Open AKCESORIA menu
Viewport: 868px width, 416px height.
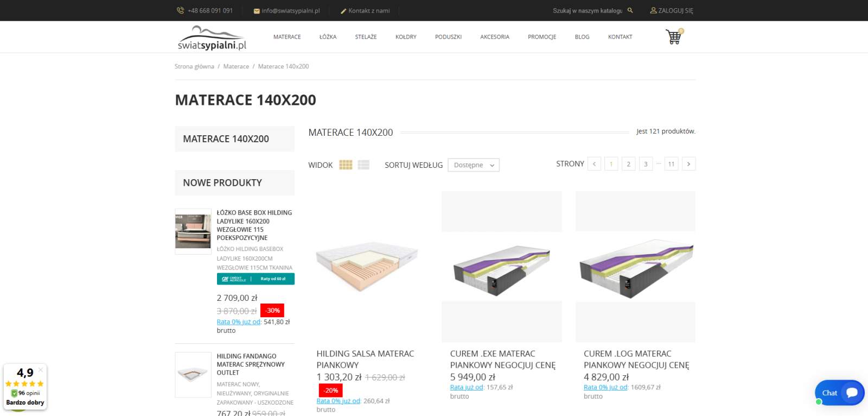coord(495,37)
